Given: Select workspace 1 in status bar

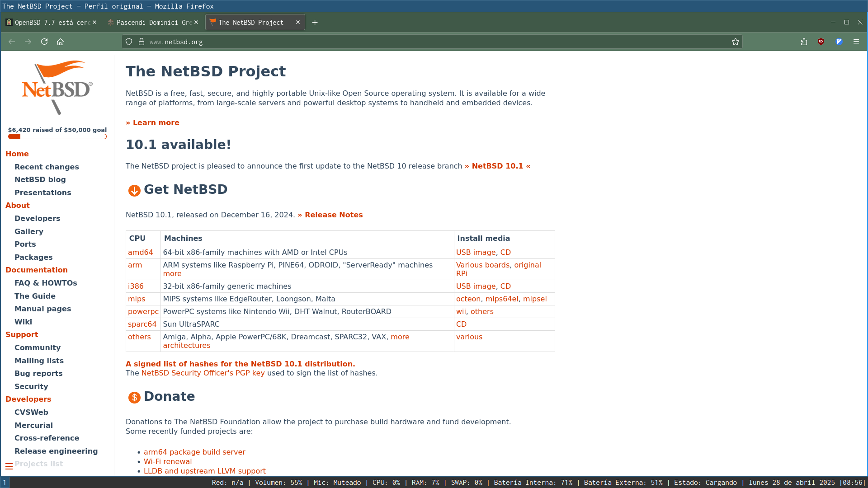Looking at the screenshot, I should point(5,482).
